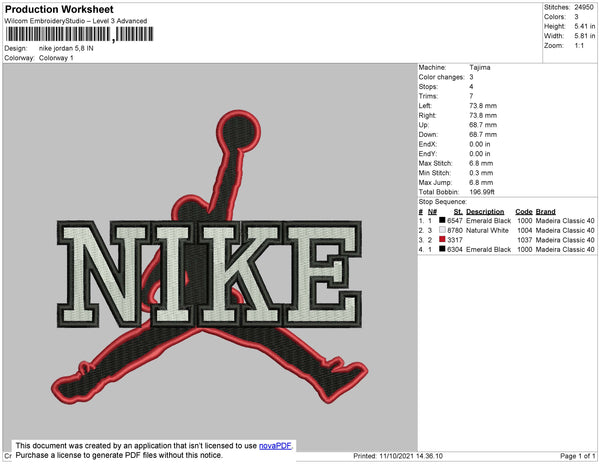
Task: Click the Natural White 8780 color swatch
Action: pos(442,230)
